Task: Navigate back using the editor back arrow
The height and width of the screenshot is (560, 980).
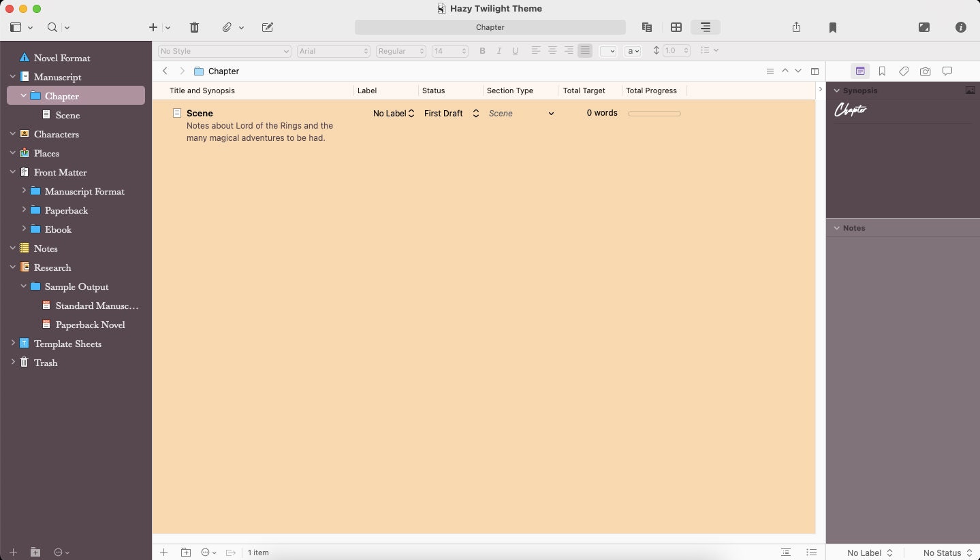Action: pos(165,71)
